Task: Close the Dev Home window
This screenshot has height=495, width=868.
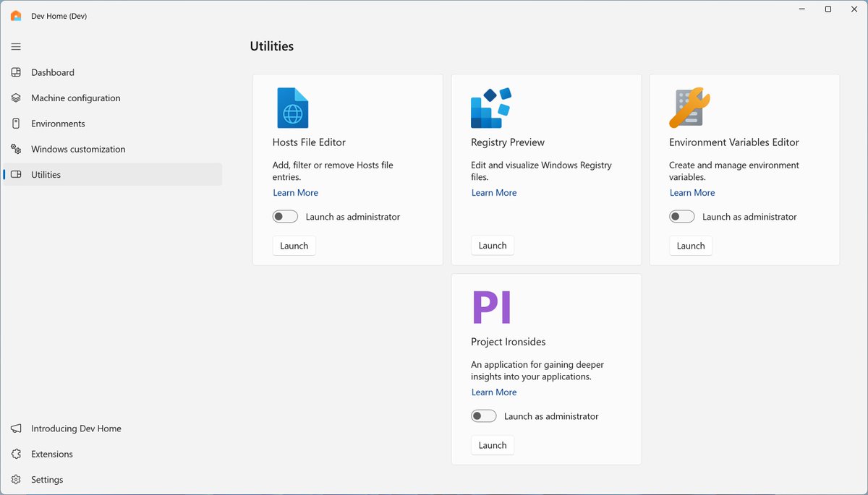Action: click(854, 9)
